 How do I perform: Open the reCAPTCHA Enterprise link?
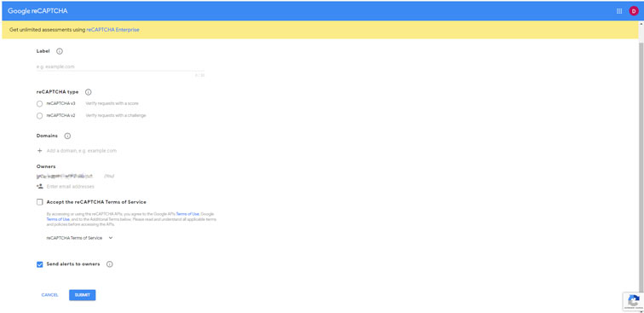[112, 30]
